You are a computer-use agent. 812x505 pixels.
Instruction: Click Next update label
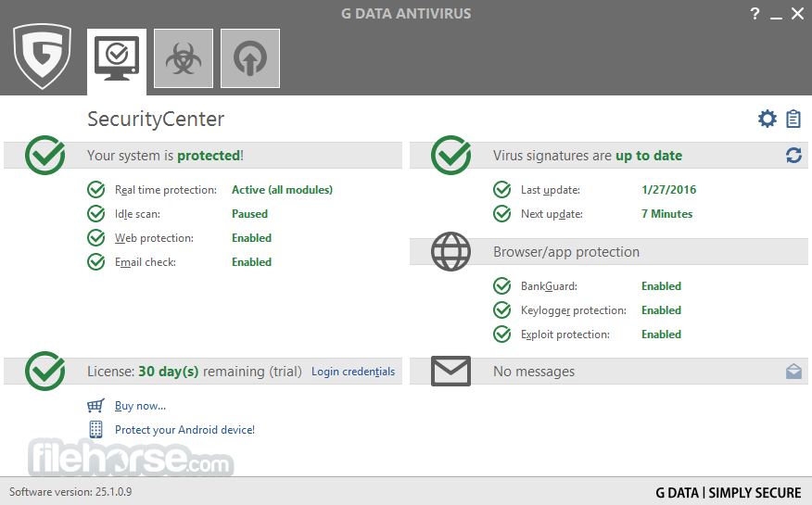pyautogui.click(x=552, y=214)
